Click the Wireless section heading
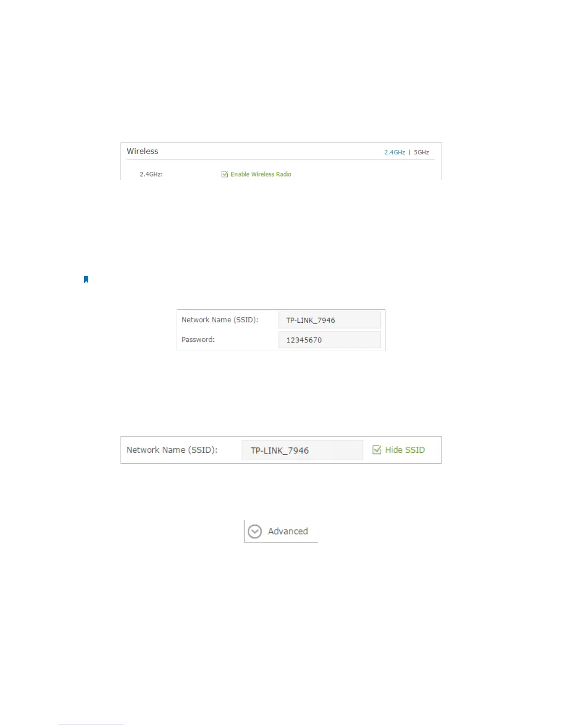 coord(143,151)
